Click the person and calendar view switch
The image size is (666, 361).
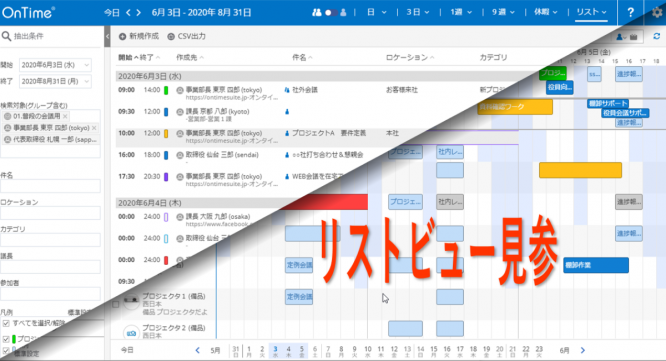click(x=628, y=37)
